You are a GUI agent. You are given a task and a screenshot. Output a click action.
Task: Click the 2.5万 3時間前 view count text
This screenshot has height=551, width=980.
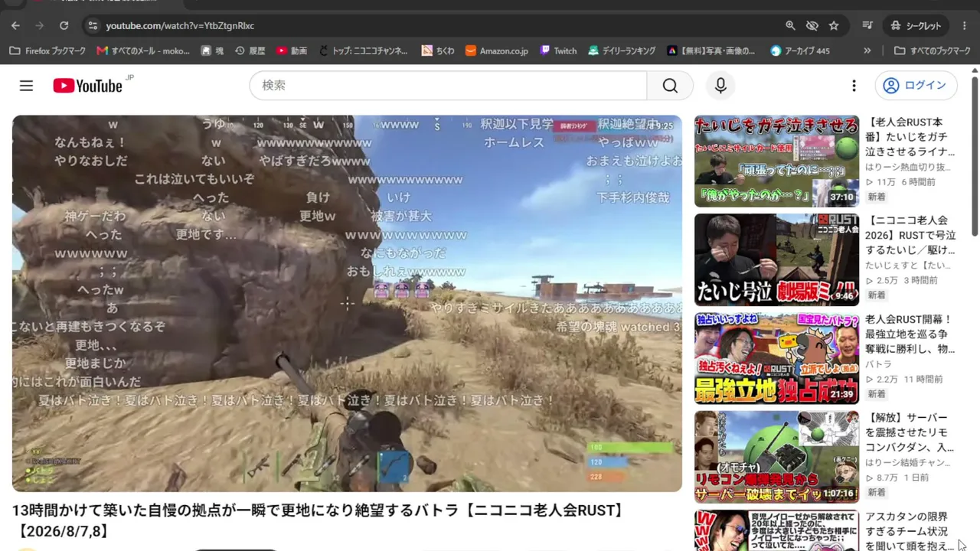pyautogui.click(x=901, y=281)
